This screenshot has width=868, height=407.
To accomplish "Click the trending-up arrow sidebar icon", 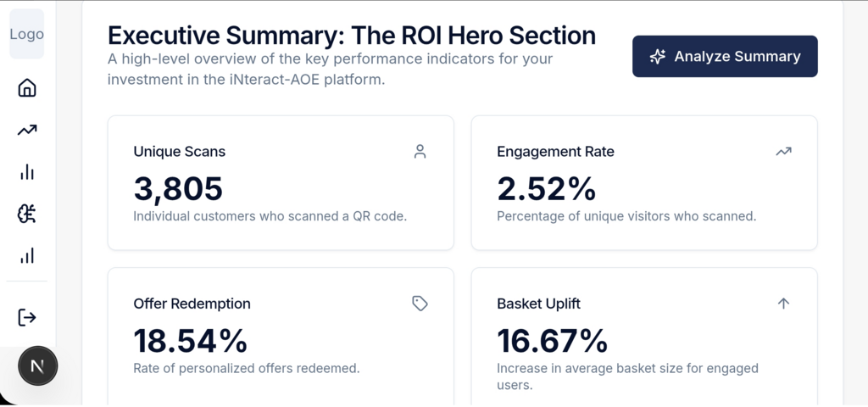I will click(27, 130).
